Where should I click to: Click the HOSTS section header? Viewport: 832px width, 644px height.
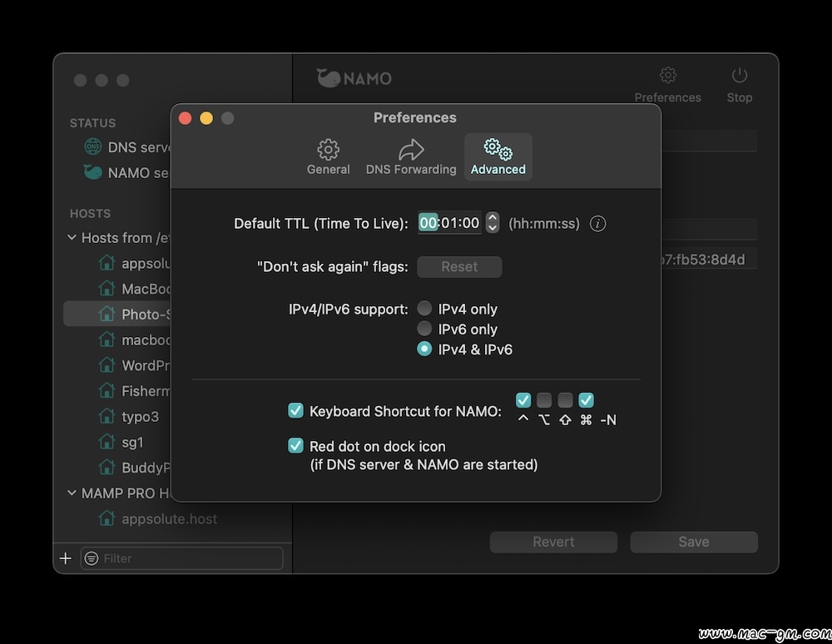(90, 213)
